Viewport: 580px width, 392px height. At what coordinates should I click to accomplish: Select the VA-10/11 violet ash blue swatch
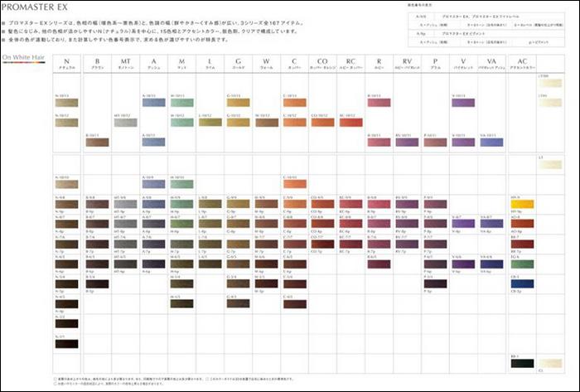(x=491, y=142)
